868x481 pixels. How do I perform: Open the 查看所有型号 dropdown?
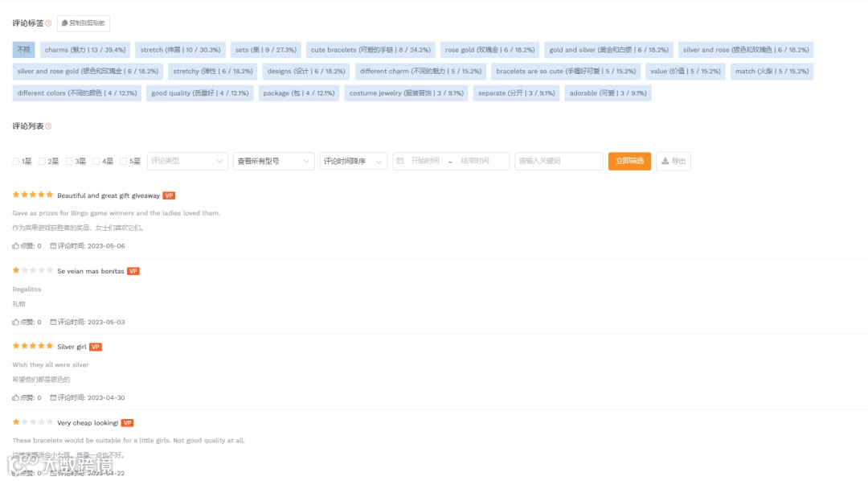[274, 161]
